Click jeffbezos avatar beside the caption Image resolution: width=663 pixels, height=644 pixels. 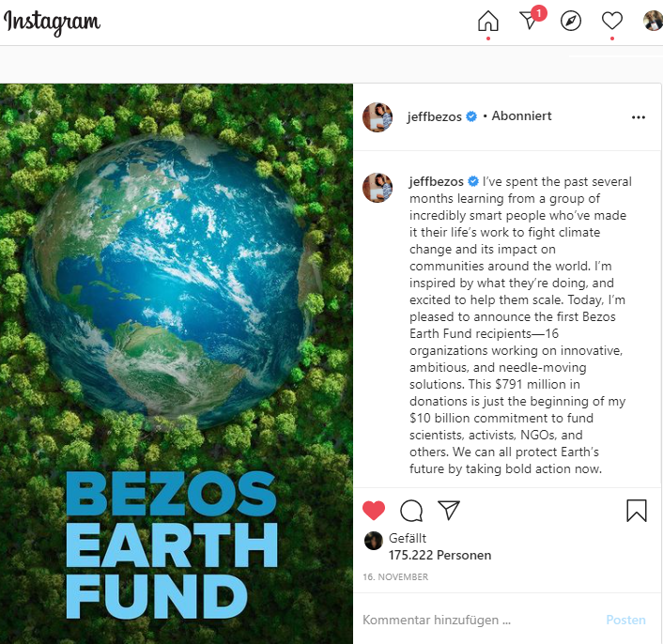(378, 188)
